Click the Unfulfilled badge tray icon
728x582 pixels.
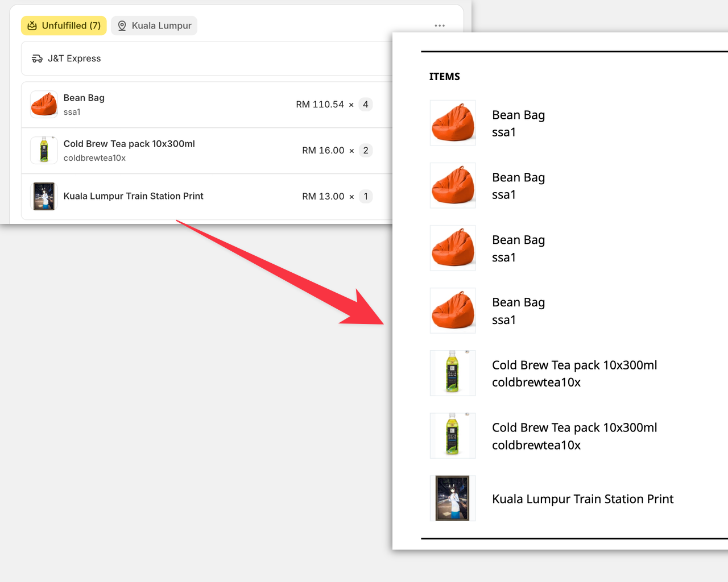pos(32,26)
